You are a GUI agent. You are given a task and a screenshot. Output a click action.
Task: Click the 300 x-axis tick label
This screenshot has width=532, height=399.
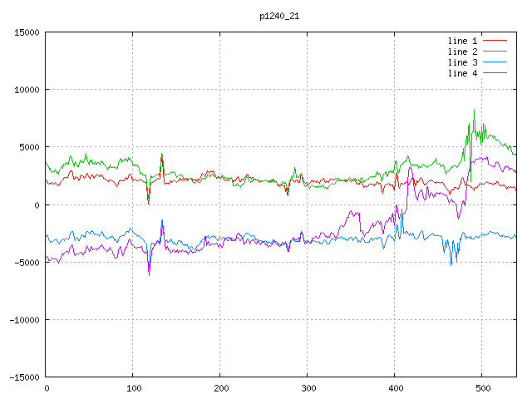coord(307,387)
